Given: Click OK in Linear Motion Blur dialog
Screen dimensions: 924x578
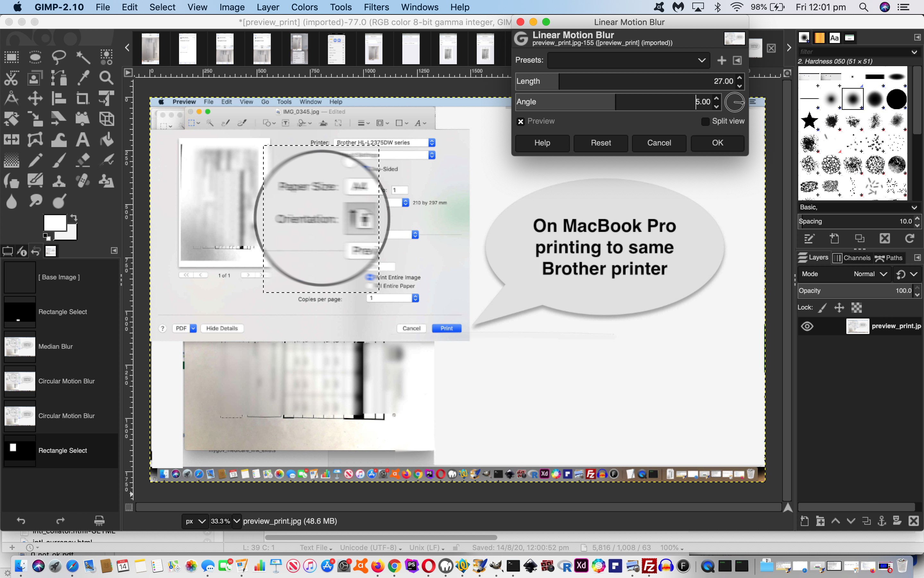Looking at the screenshot, I should pyautogui.click(x=717, y=143).
